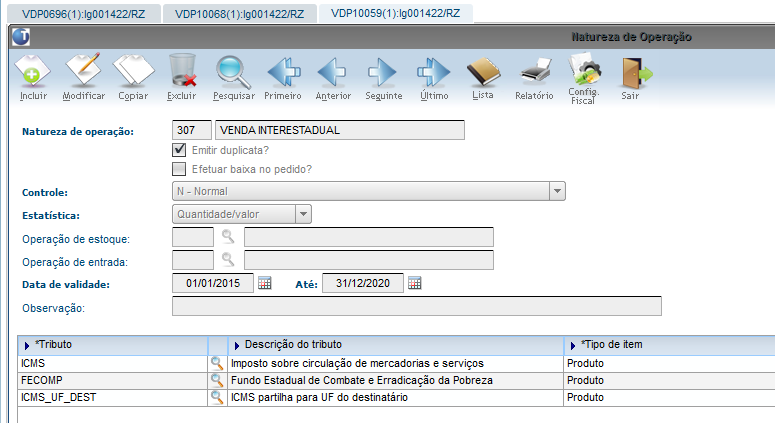Click Operação de estoque code field
Viewport: 775px width, 423px height.
193,237
